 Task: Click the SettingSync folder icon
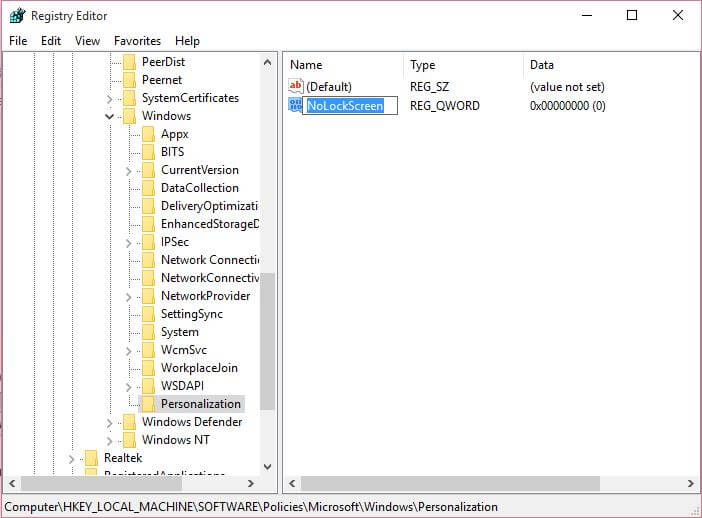point(149,314)
